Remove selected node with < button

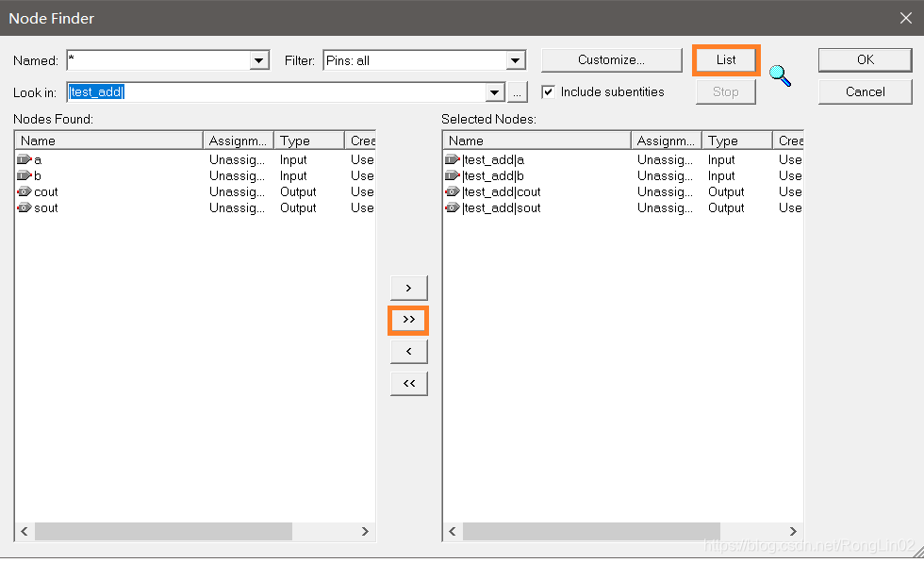pos(408,352)
